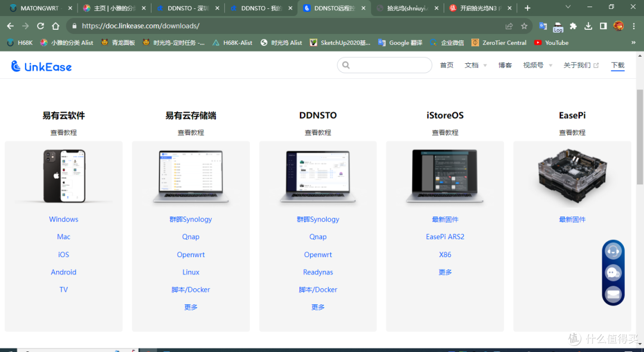The width and height of the screenshot is (644, 352).
Task: Bookmark this page with star icon
Action: pos(524,26)
